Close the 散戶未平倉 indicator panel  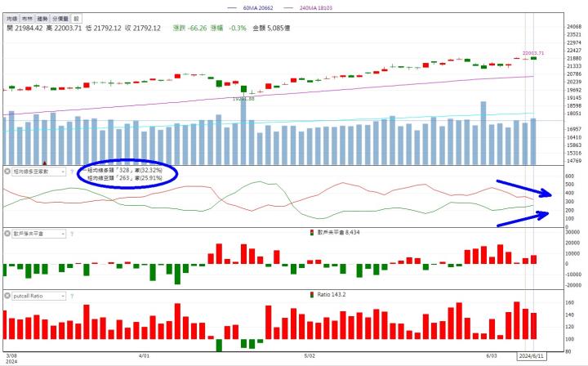7,234
